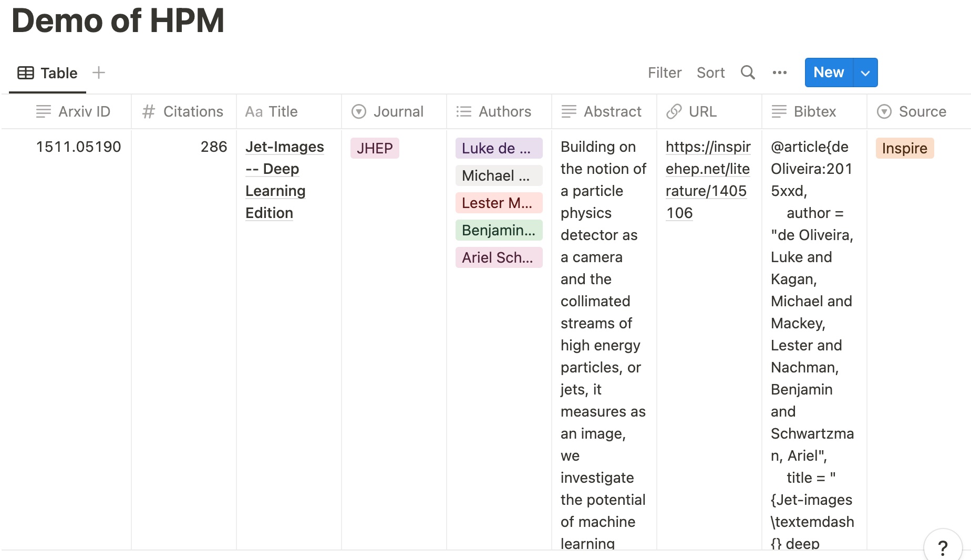
Task: Switch to the Table view tab
Action: 48,73
